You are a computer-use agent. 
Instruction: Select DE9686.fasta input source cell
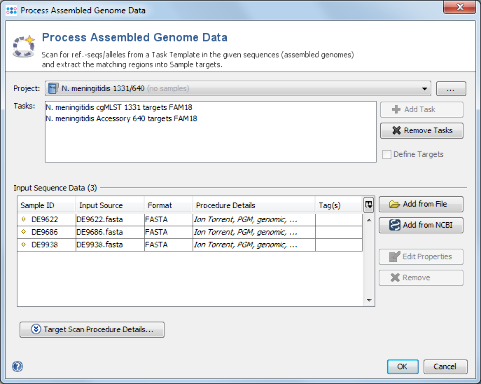pos(110,232)
